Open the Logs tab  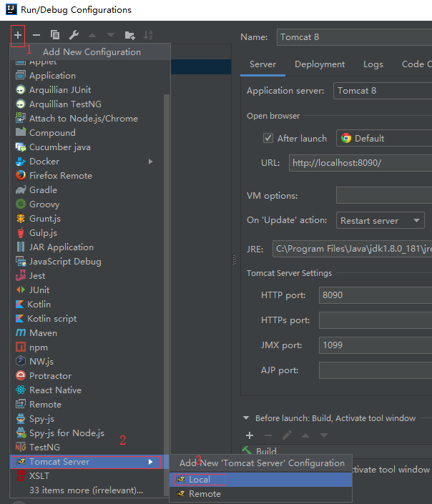point(373,64)
